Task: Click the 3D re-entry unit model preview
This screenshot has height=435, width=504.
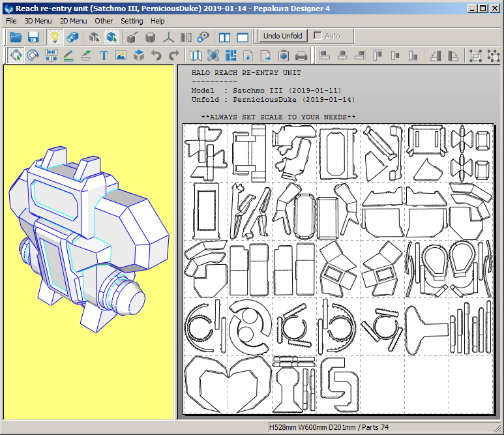Action: point(89,239)
